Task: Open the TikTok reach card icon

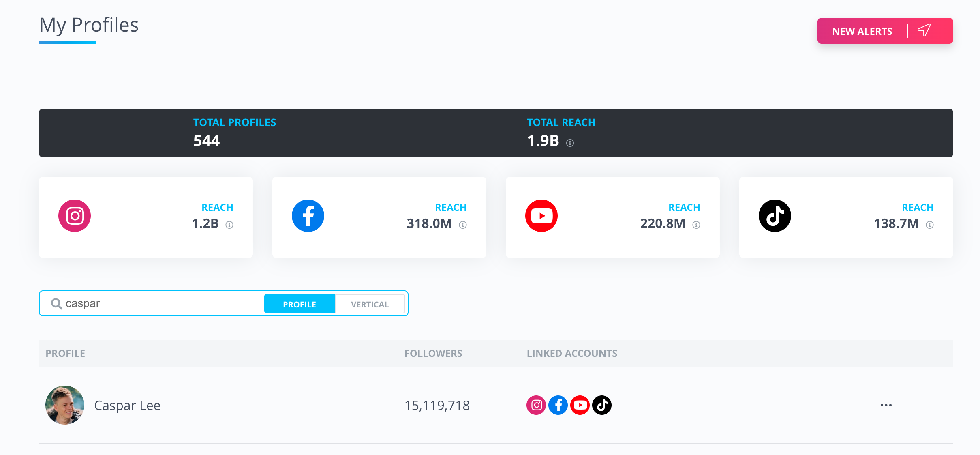Action: pos(775,216)
